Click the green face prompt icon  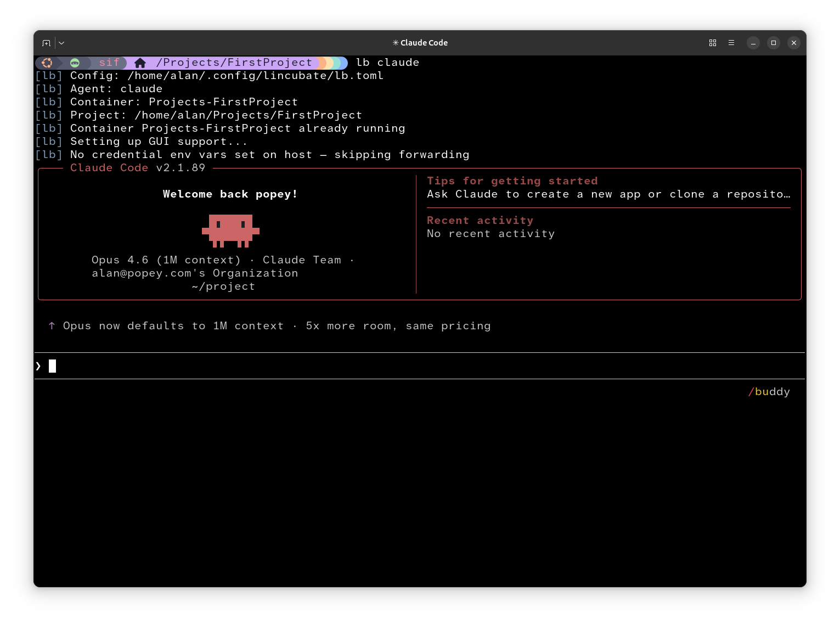(75, 63)
